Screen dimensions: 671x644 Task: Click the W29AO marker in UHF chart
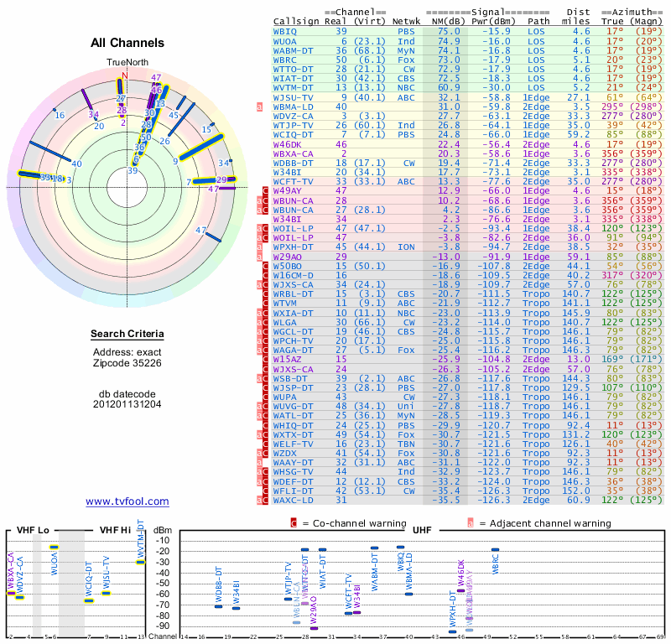[x=314, y=628]
